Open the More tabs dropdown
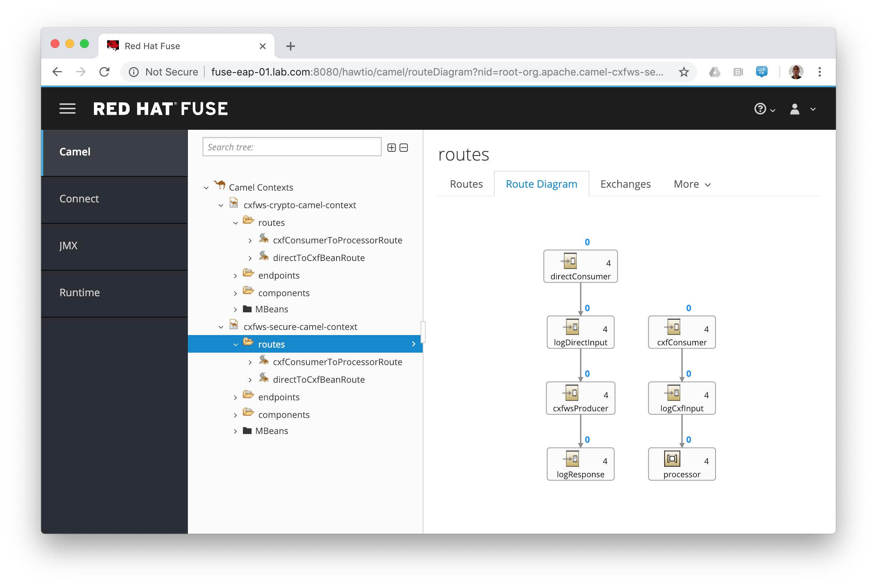The height and width of the screenshot is (588, 877). point(692,184)
